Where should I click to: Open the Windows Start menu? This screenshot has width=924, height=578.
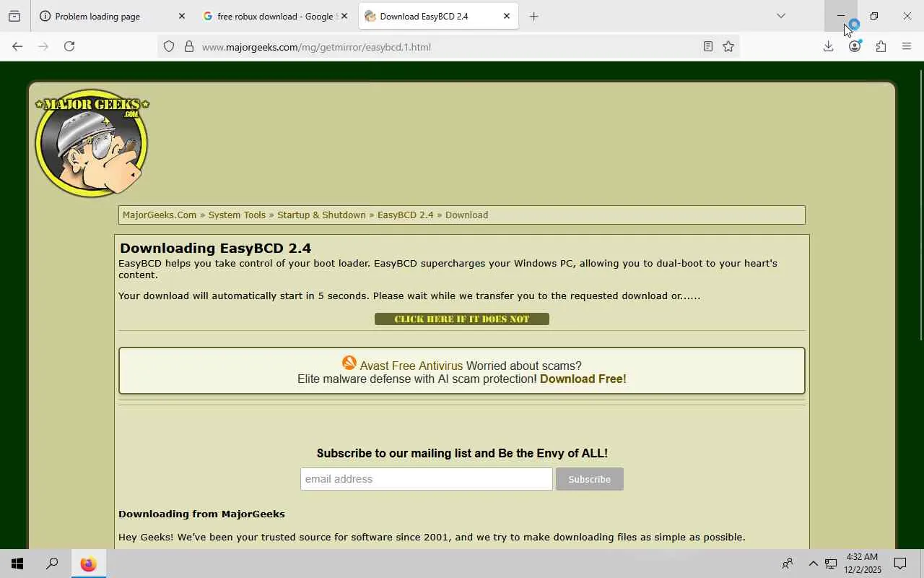tap(17, 564)
